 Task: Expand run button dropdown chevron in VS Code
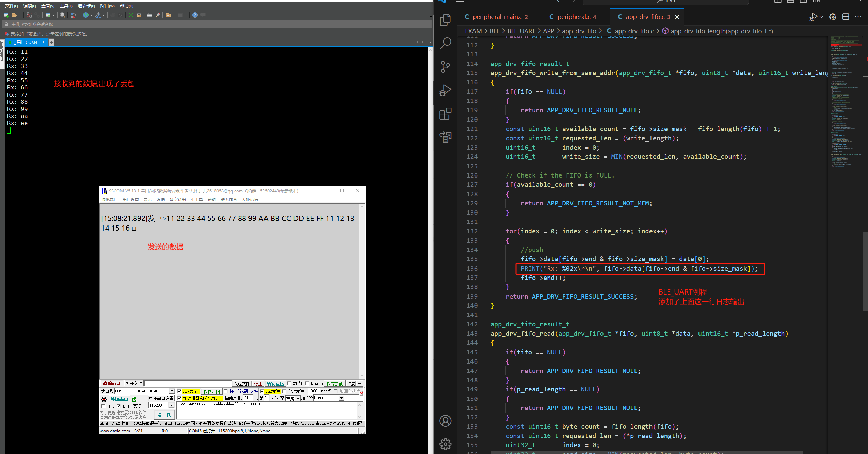click(x=821, y=17)
